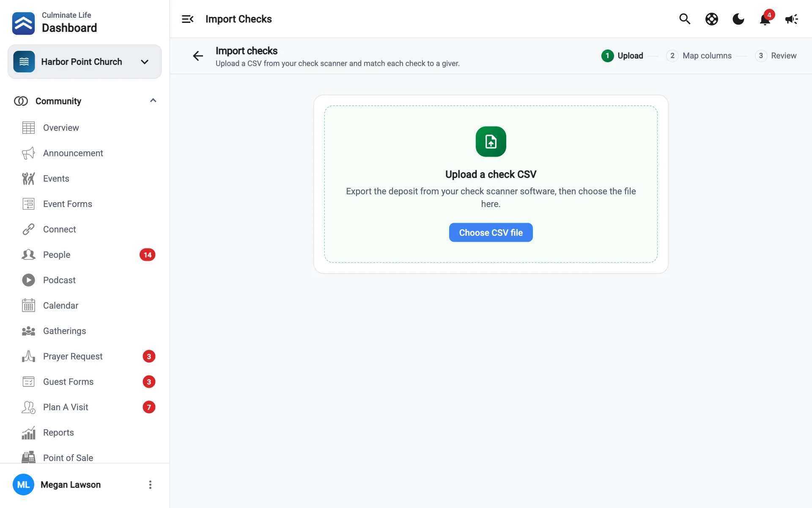This screenshot has width=812, height=508.
Task: Toggle dark mode moon icon
Action: tap(738, 19)
